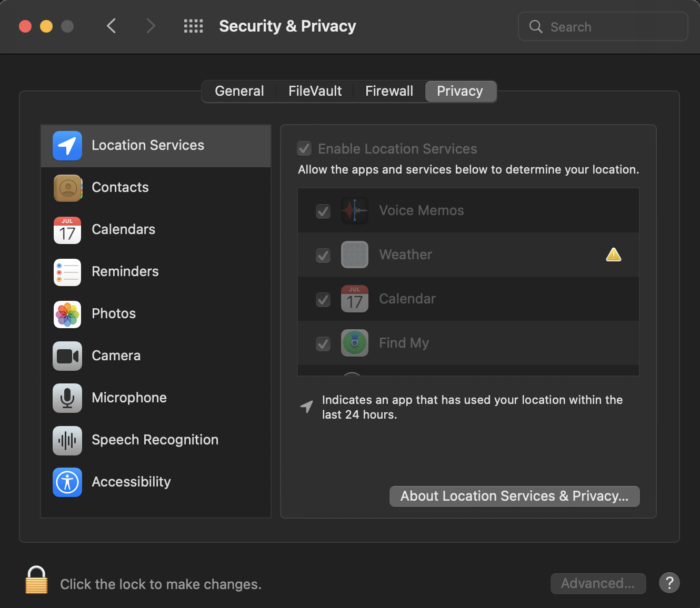The image size is (700, 608).
Task: Click the Reminders list icon
Action: click(x=67, y=272)
